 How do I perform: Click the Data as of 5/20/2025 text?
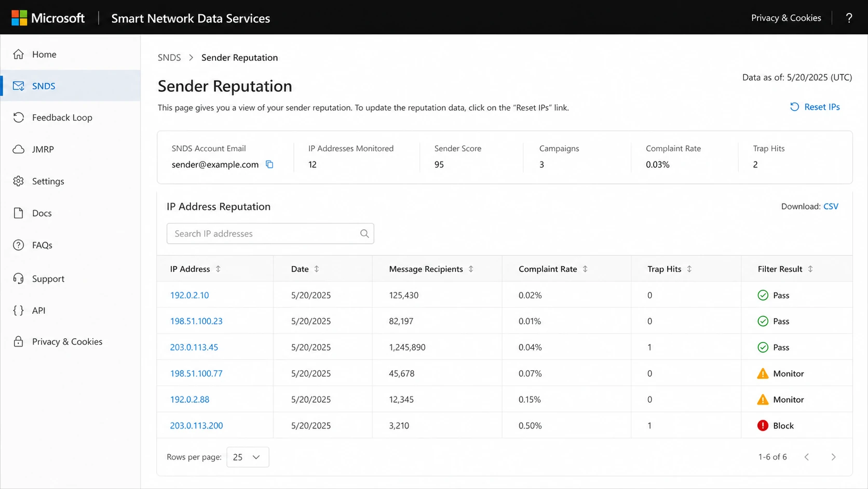[x=797, y=77]
